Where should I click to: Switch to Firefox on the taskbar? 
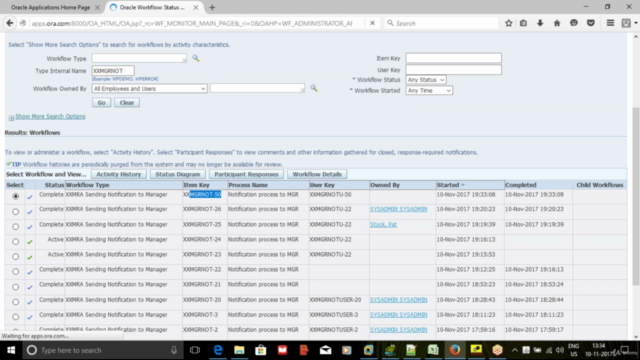pos(454,350)
